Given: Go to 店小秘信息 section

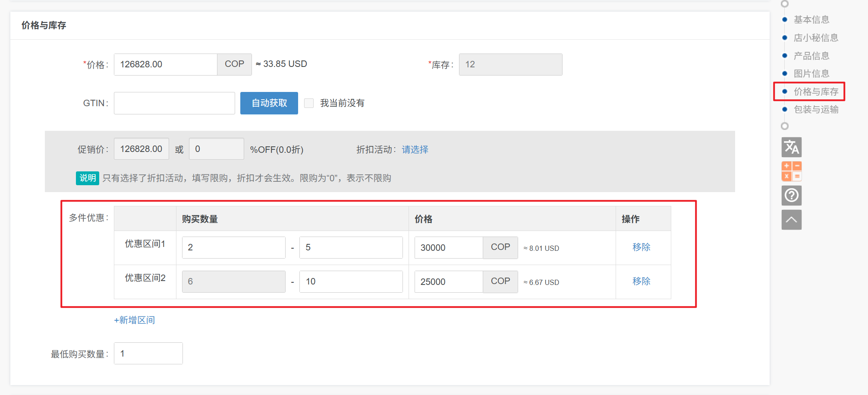Looking at the screenshot, I should click(815, 38).
